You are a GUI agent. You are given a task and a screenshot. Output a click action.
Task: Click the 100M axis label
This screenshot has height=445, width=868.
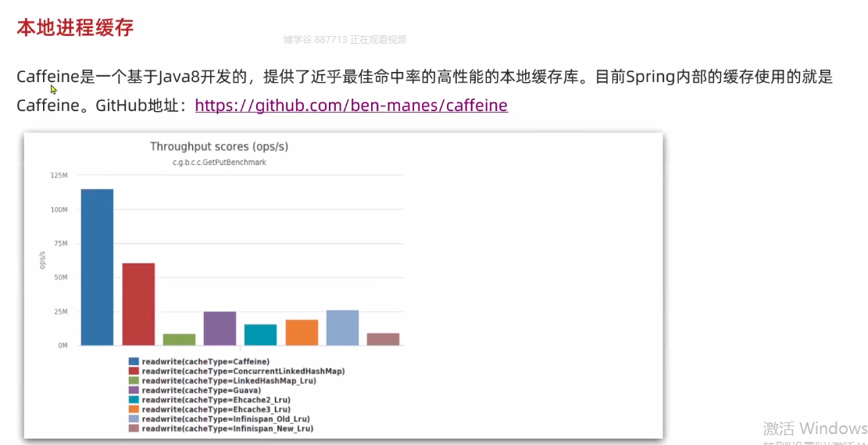[x=59, y=210]
